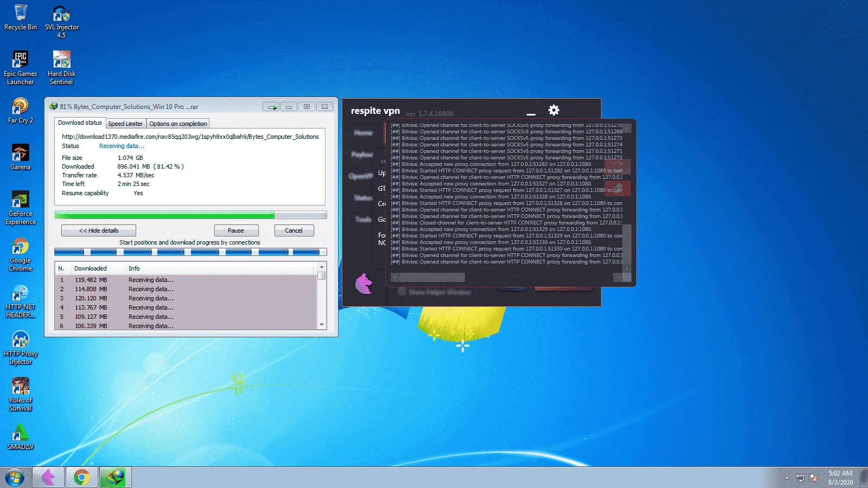Select the SMADAV desktop icon
The width and height of the screenshot is (868, 488).
(x=21, y=437)
